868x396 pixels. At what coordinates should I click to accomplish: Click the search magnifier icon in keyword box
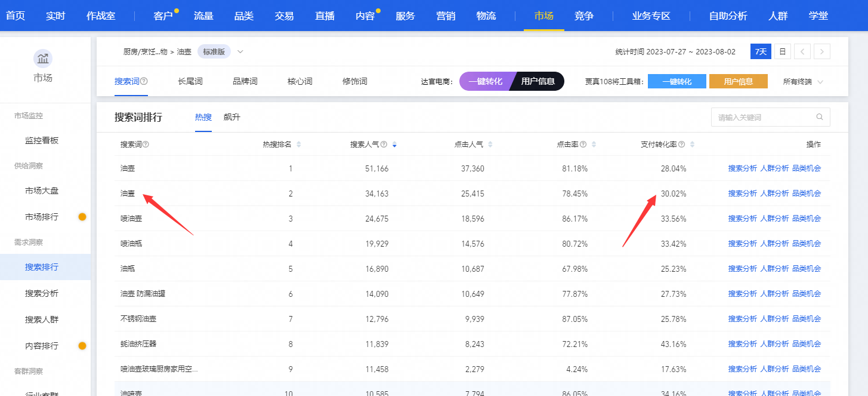[820, 117]
